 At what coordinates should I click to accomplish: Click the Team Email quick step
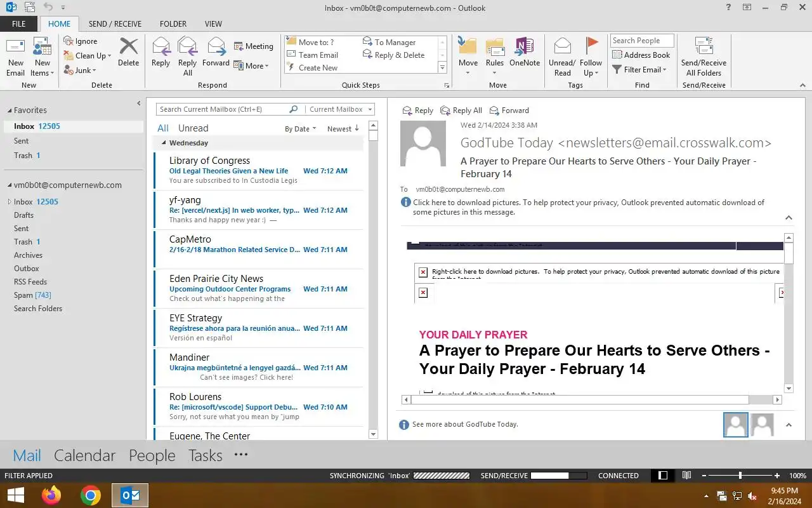(312, 55)
